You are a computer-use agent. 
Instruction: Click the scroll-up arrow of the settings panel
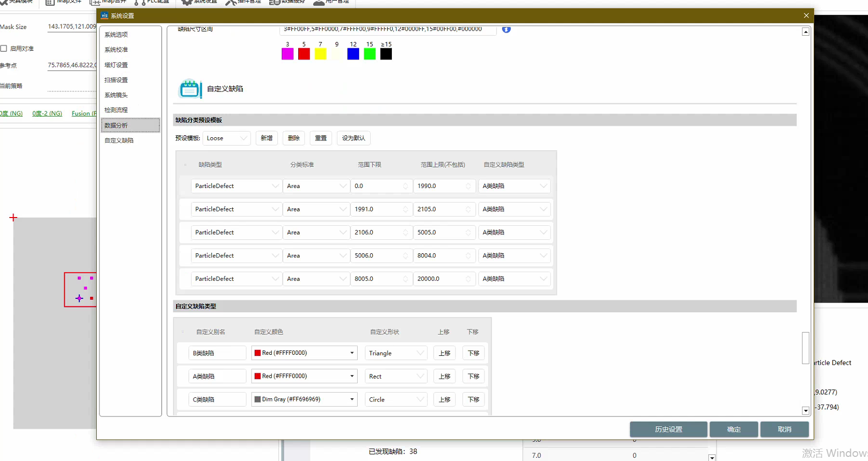click(x=805, y=32)
